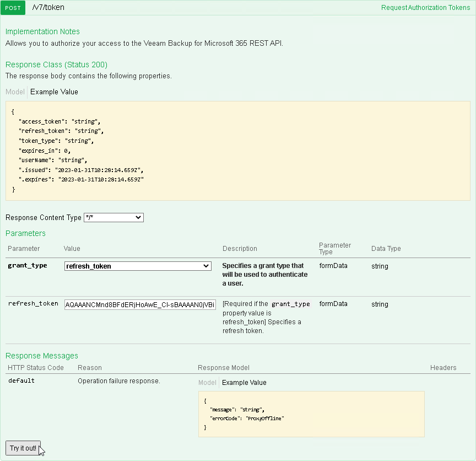
Task: Select the Example Value tab under Response Class
Action: [x=54, y=92]
